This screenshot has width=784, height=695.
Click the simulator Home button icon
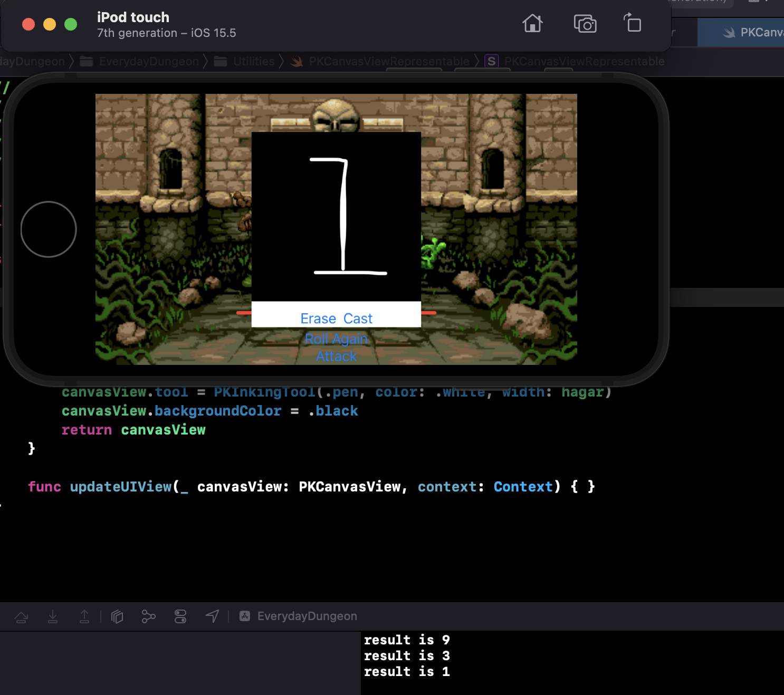(532, 24)
